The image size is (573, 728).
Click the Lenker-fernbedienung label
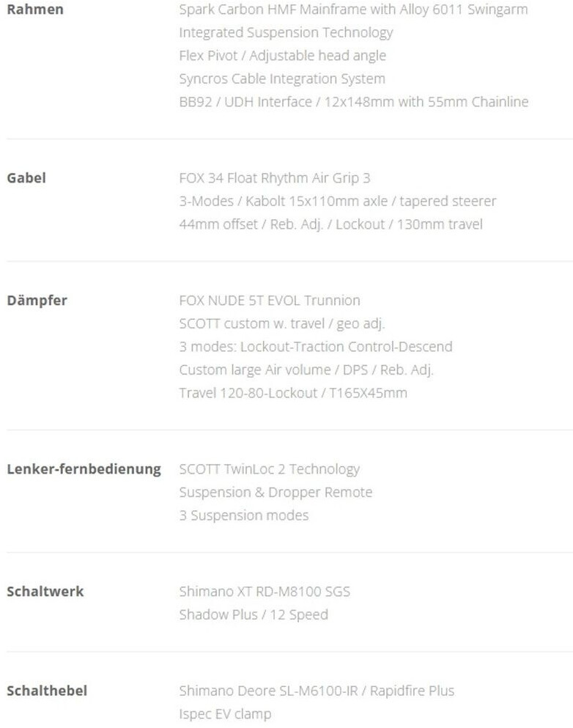pyautogui.click(x=84, y=469)
